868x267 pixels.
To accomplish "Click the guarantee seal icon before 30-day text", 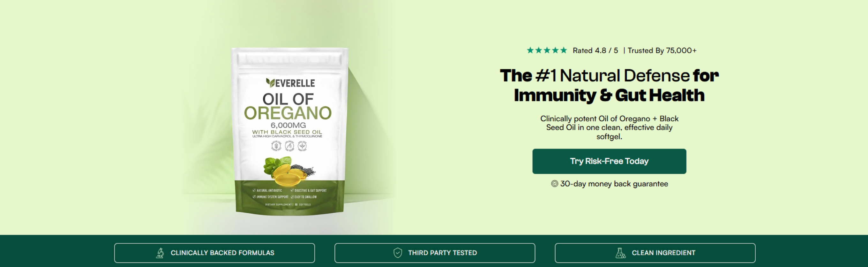I will tap(554, 184).
